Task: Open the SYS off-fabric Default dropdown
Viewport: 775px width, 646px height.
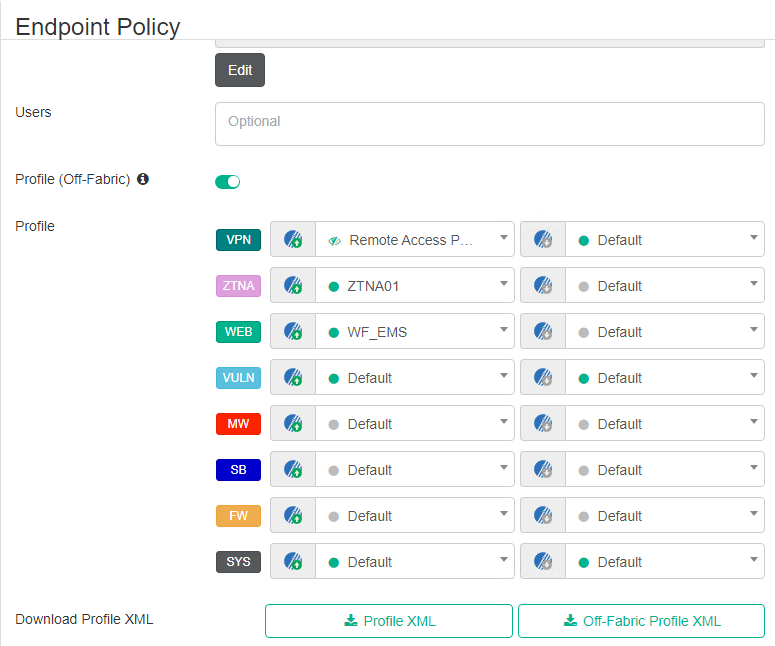Action: tap(665, 561)
